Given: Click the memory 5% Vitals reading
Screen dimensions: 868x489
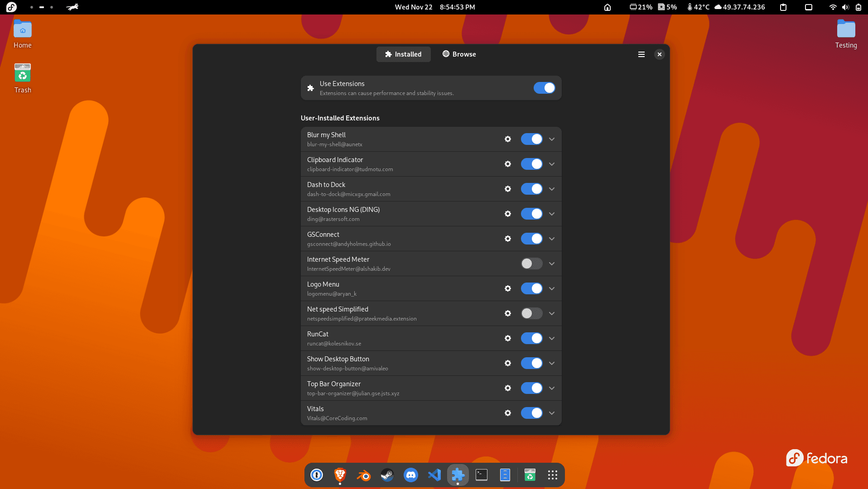Looking at the screenshot, I should [x=668, y=7].
